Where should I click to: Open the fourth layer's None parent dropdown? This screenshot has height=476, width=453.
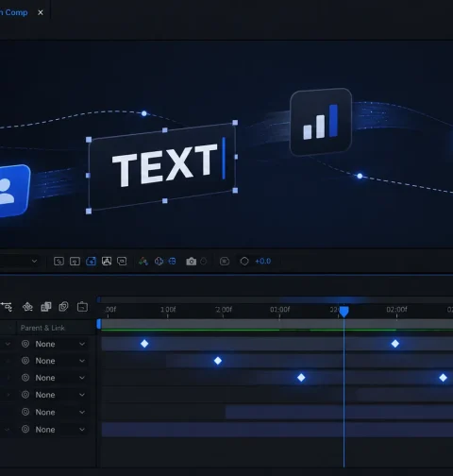[x=60, y=395]
